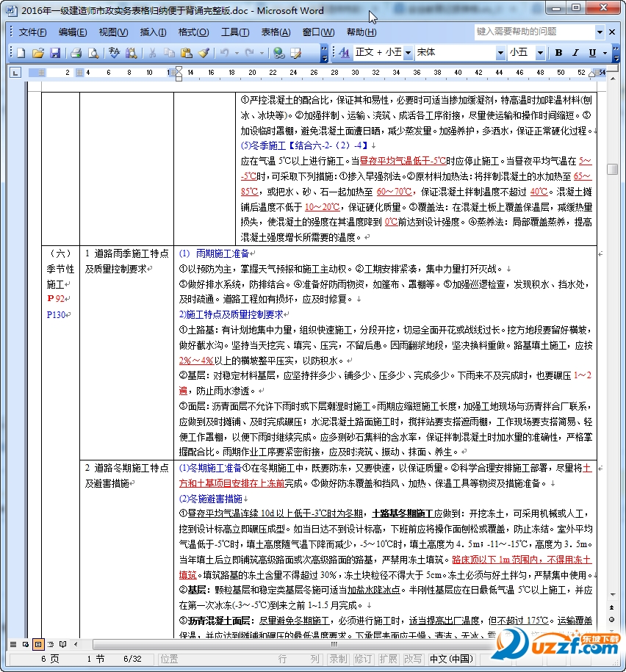Open the Tables and Borders tool
The height and width of the screenshot is (672, 626).
coord(296,53)
